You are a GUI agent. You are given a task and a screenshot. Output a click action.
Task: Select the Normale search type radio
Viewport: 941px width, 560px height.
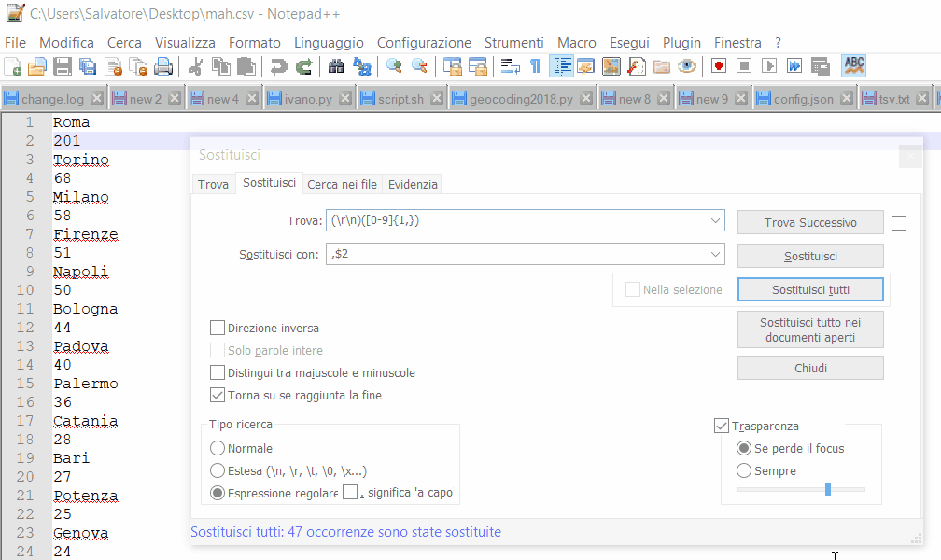218,449
